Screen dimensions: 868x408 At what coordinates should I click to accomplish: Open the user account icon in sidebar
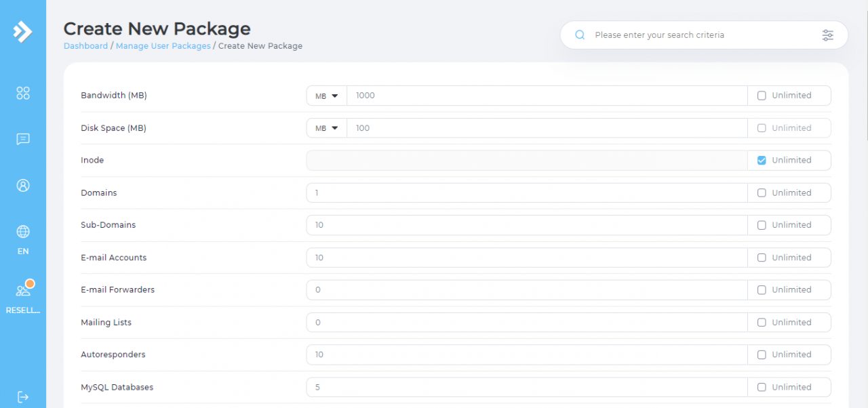click(23, 186)
